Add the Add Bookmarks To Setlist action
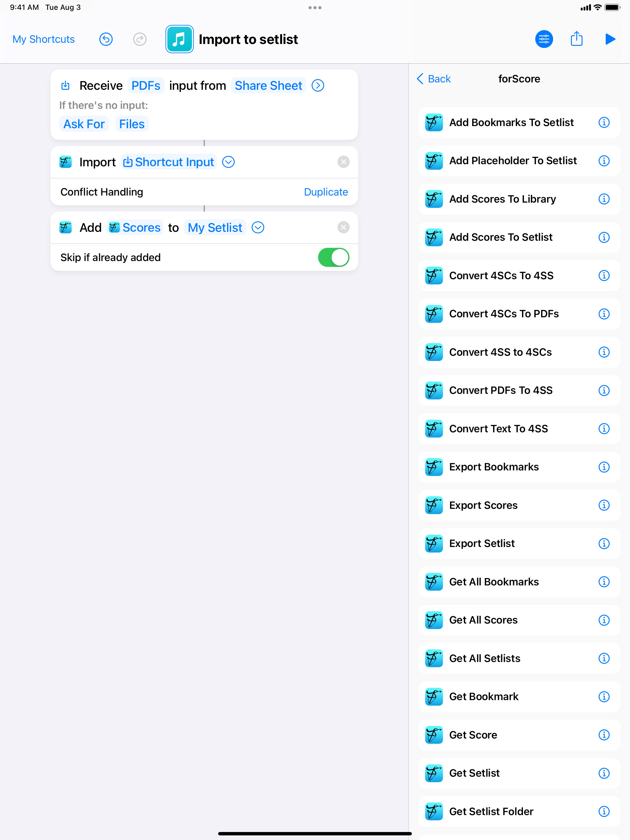The height and width of the screenshot is (840, 630). tap(519, 122)
